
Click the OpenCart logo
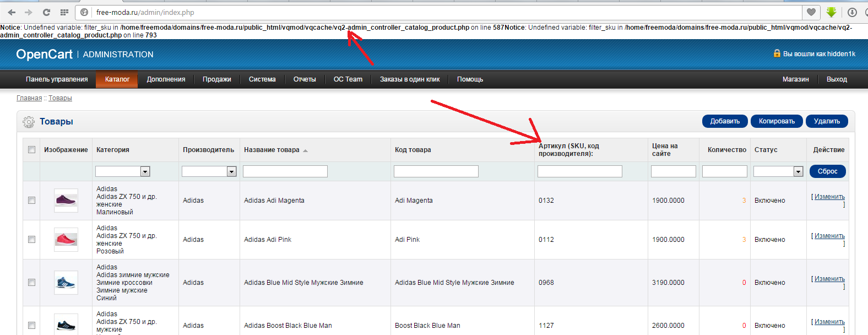click(x=44, y=54)
